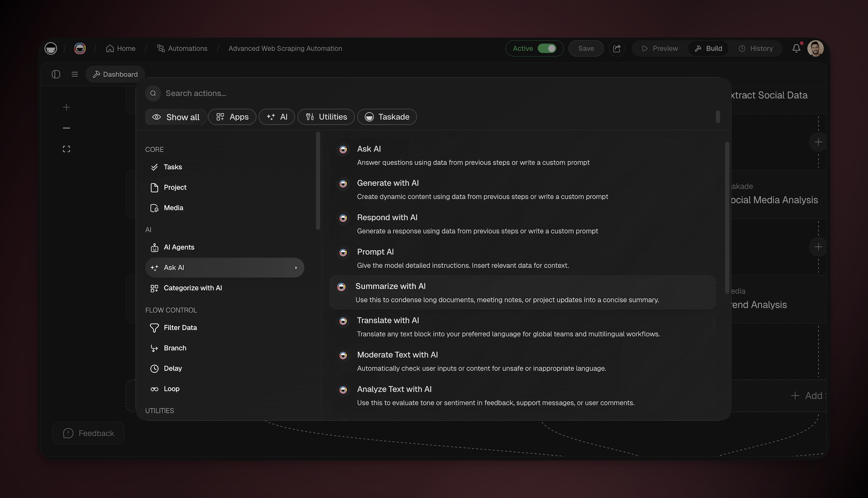Image resolution: width=868 pixels, height=498 pixels.
Task: Open the hamburger list menu icon
Action: point(75,74)
